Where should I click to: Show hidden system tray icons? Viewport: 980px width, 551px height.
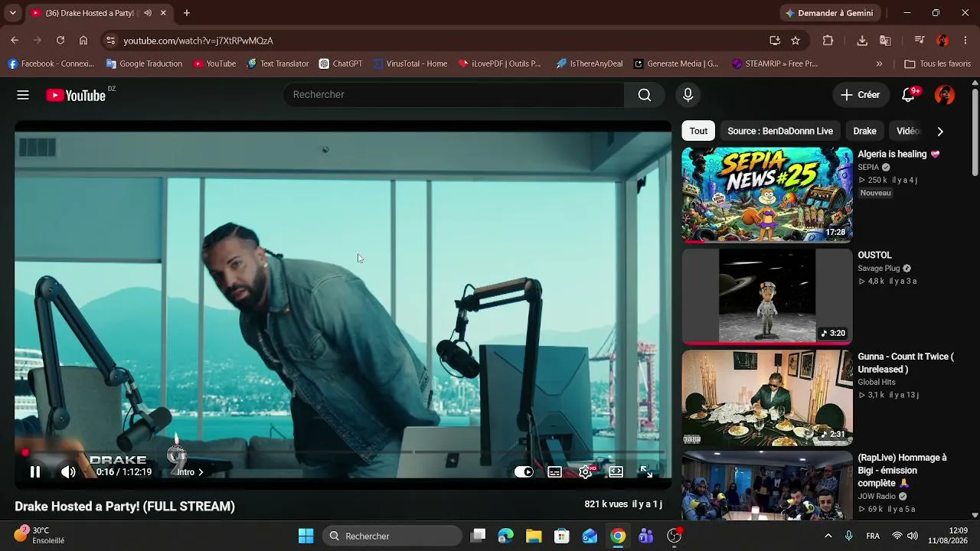click(x=828, y=536)
